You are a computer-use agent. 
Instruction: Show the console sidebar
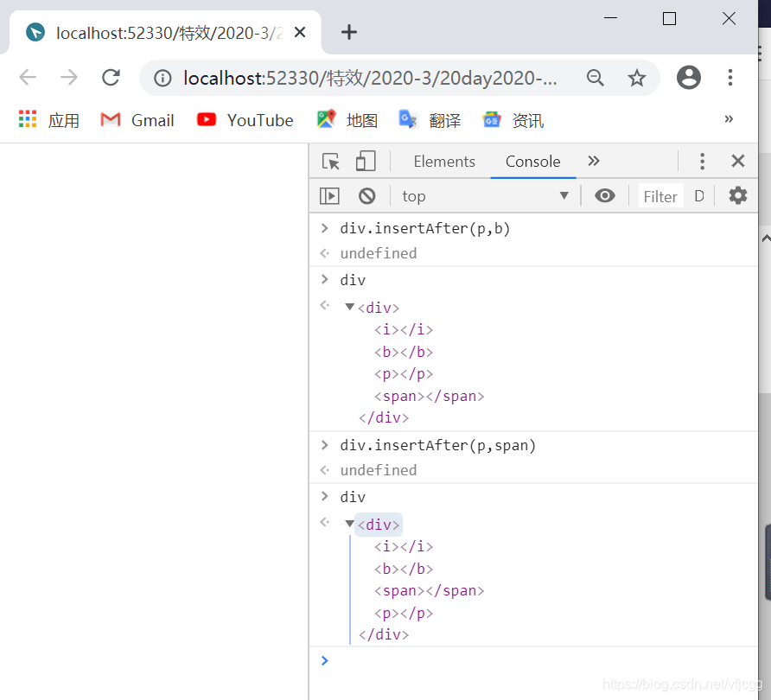(329, 196)
